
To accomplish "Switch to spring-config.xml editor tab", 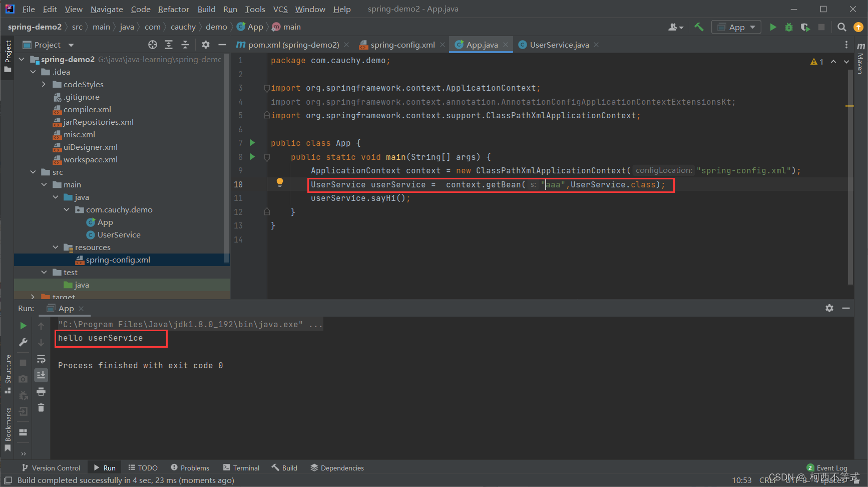I will (402, 45).
